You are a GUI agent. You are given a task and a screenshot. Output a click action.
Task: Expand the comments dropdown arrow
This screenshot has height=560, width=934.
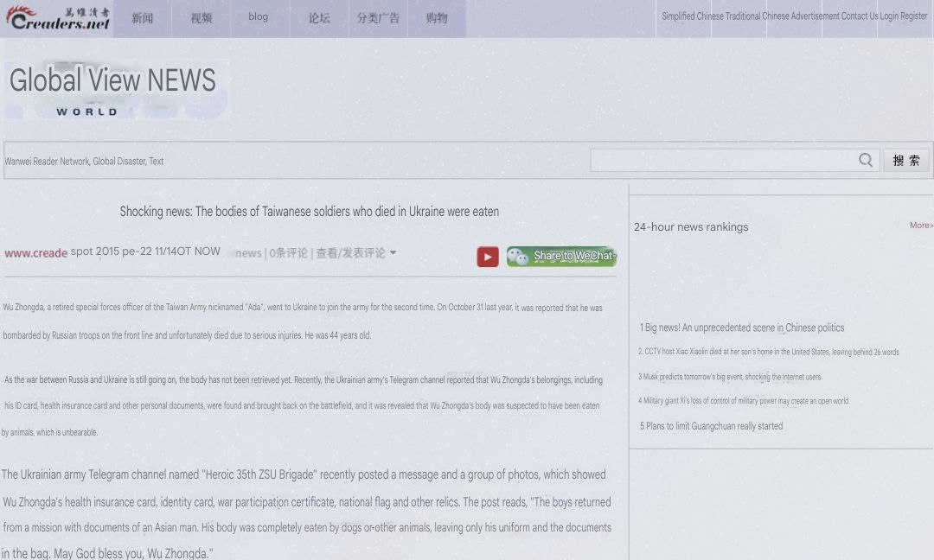393,253
